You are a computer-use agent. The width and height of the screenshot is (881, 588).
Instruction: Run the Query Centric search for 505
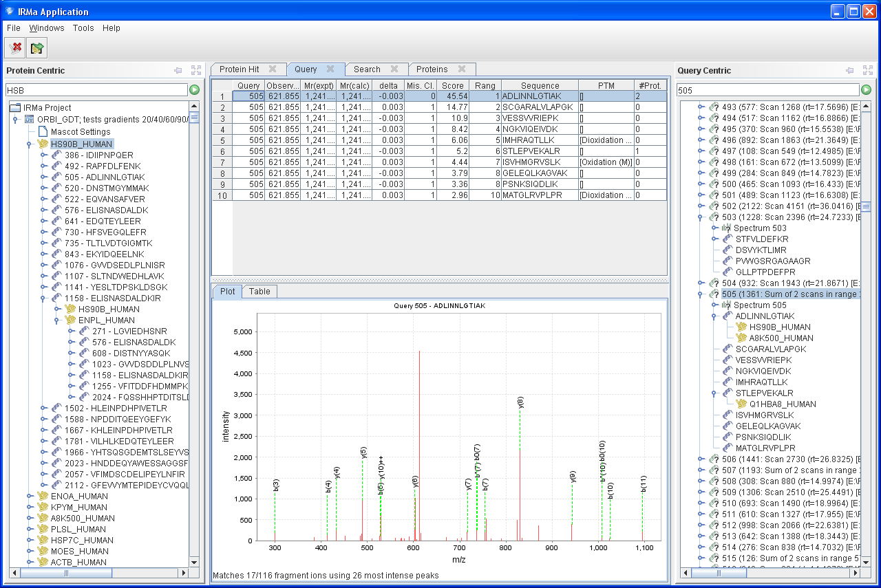tap(865, 90)
